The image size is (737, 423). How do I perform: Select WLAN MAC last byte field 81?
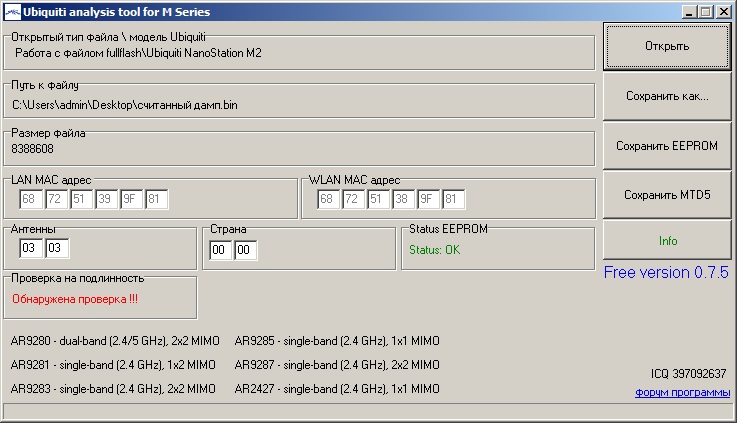click(x=454, y=199)
